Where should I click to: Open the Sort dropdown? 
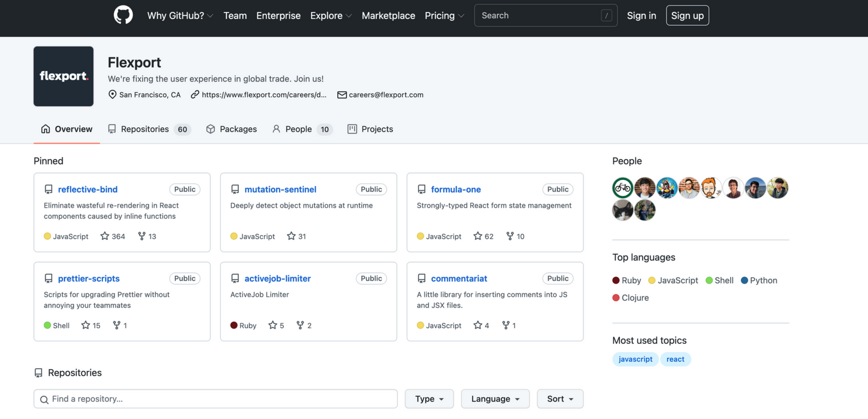pos(560,399)
